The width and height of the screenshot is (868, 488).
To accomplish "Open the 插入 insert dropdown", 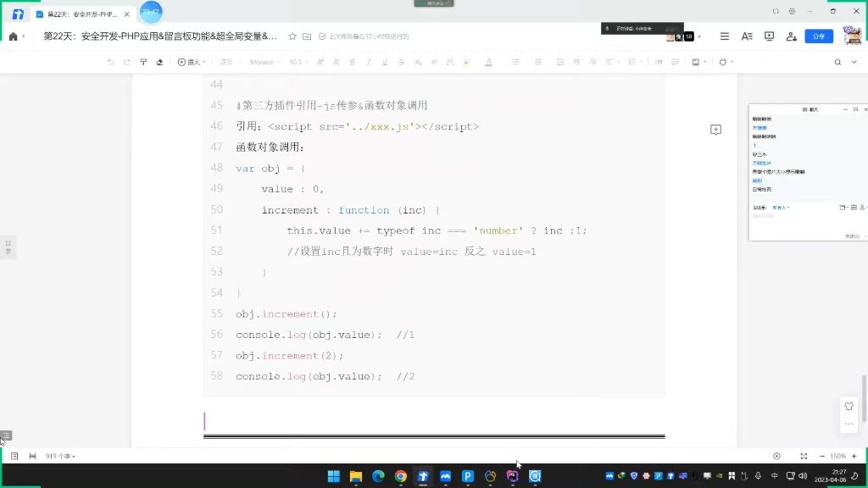I will [x=191, y=62].
